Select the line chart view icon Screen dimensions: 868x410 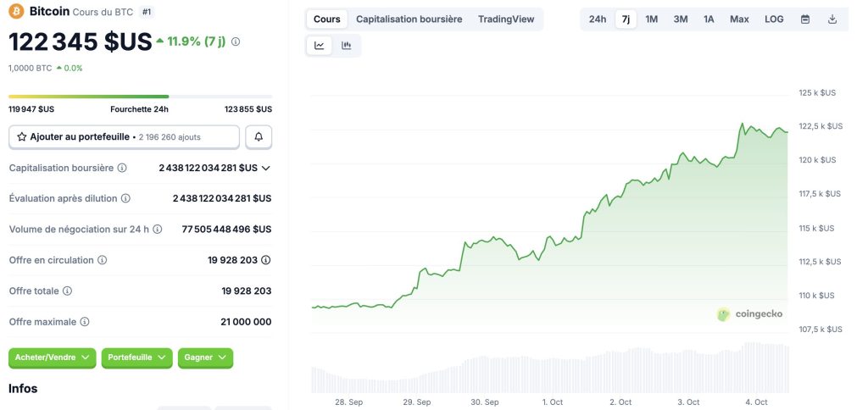(x=320, y=46)
